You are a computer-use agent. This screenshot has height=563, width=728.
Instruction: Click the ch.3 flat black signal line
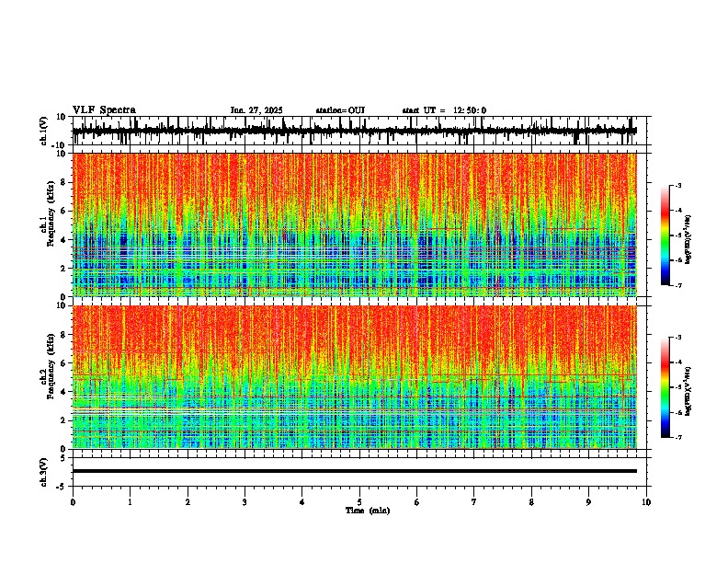coord(354,471)
